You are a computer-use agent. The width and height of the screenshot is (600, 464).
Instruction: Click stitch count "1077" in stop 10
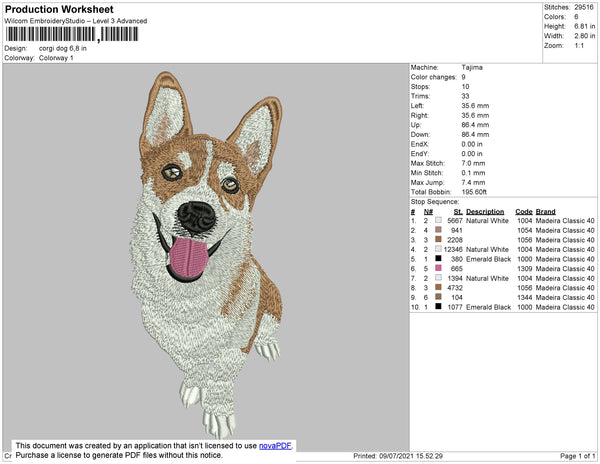pos(455,307)
